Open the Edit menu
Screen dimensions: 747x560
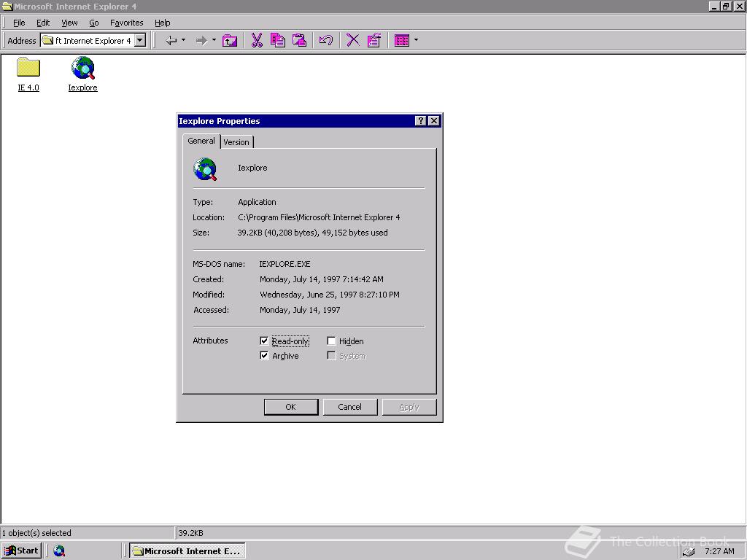click(43, 23)
